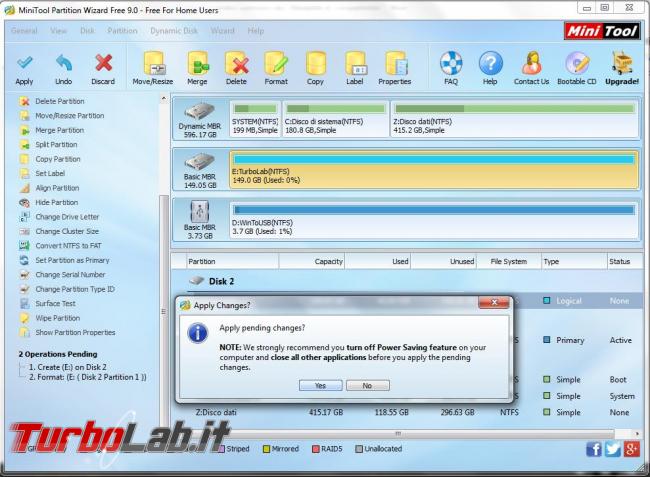Viewport: 650px width, 477px height.
Task: Click the Z:Disco dati table row
Action: [408, 412]
